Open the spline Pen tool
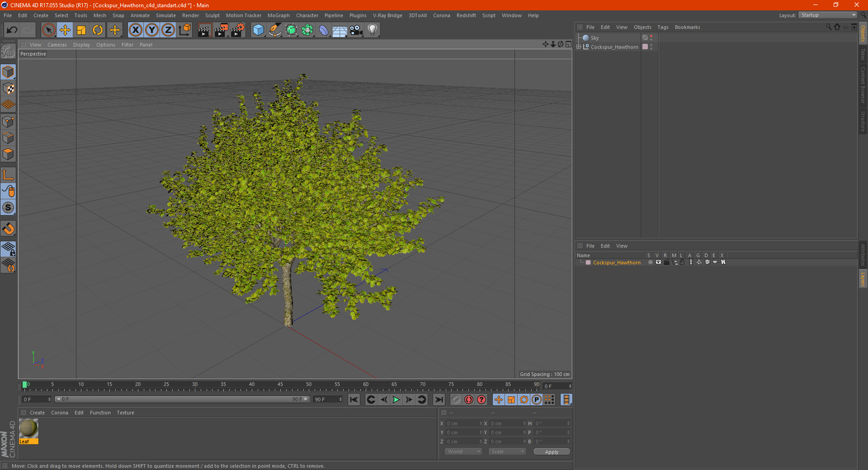The height and width of the screenshot is (470, 868). click(275, 30)
